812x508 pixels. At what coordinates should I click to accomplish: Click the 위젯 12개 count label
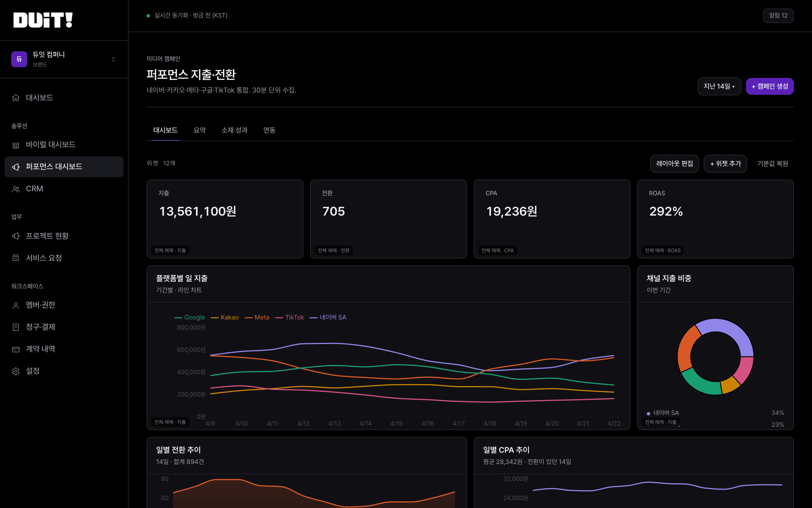point(161,163)
